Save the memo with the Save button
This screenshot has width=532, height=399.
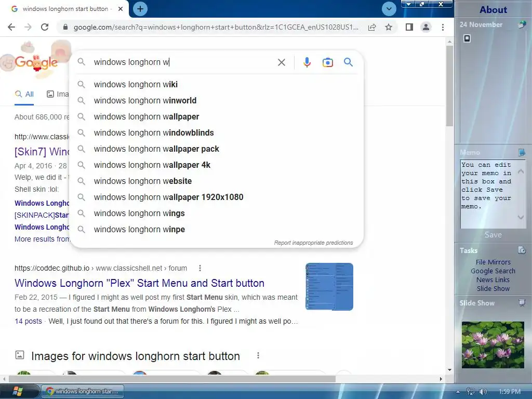493,235
